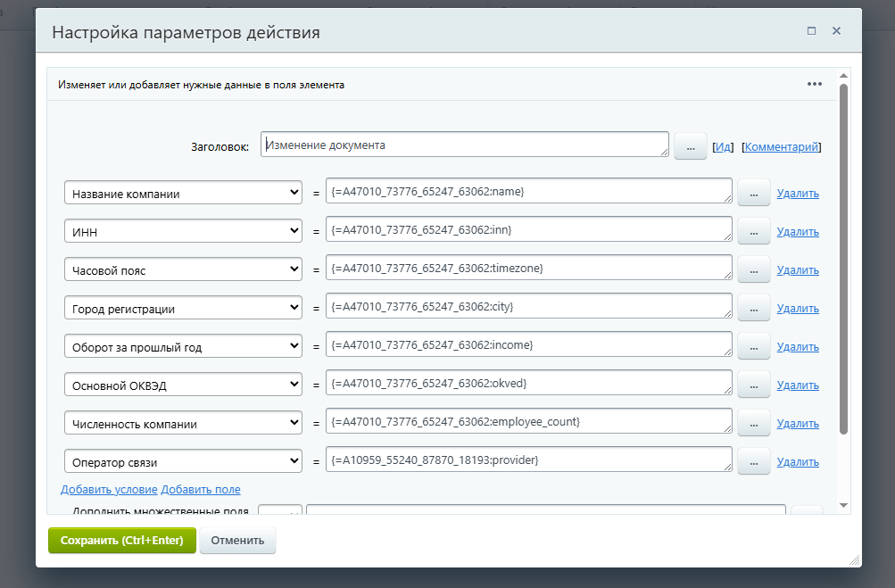
Task: Click Удалить link for the ИНН row
Action: (798, 231)
